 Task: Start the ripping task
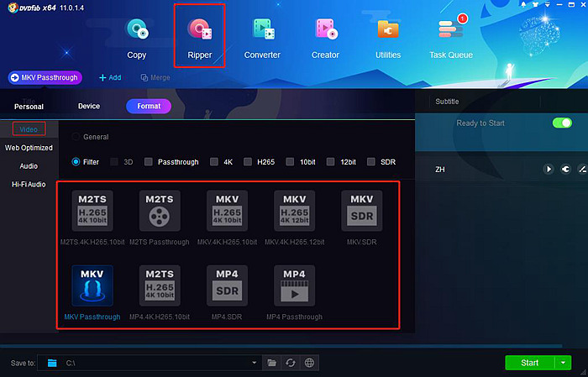pos(529,363)
